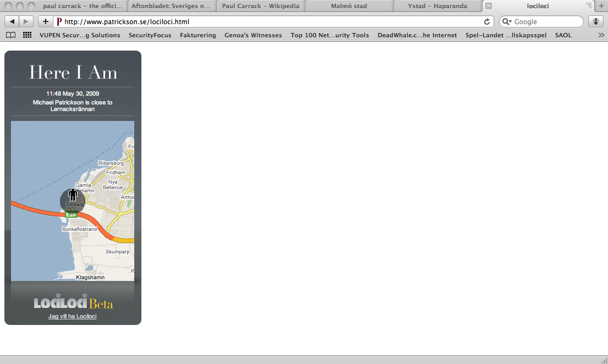Click the E20 road badge on map
Screen dimensions: 608x364
click(71, 214)
